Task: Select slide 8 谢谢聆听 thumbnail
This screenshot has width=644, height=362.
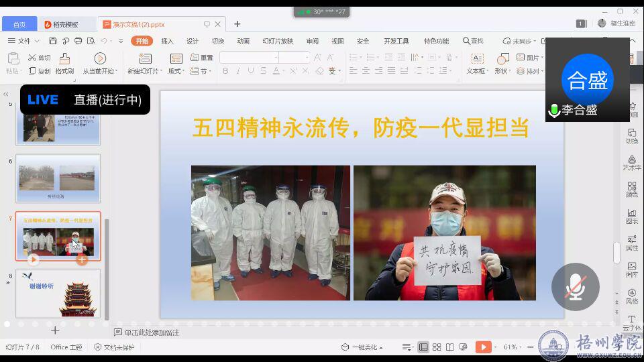Action: [58, 294]
